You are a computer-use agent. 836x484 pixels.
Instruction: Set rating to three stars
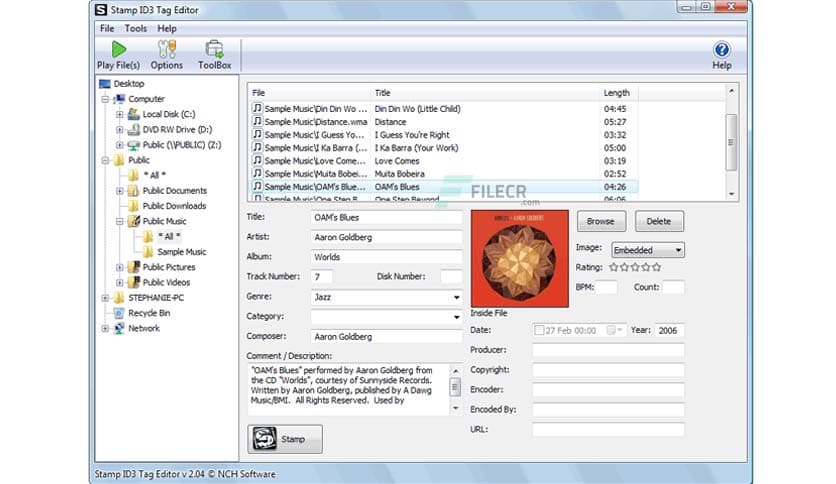tap(635, 267)
